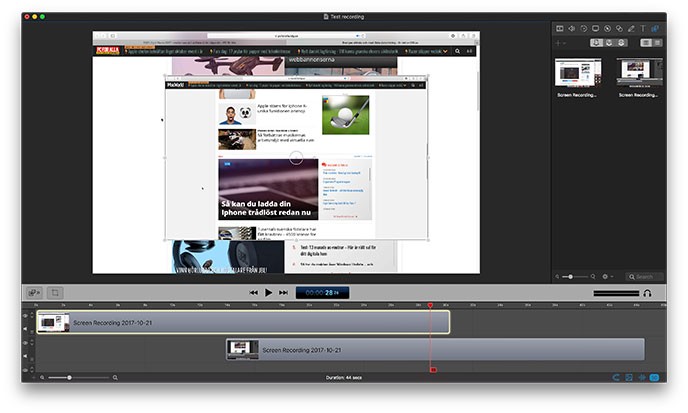Click the headphones audio monitor icon
Screen dimensions: 688x413
(x=647, y=293)
